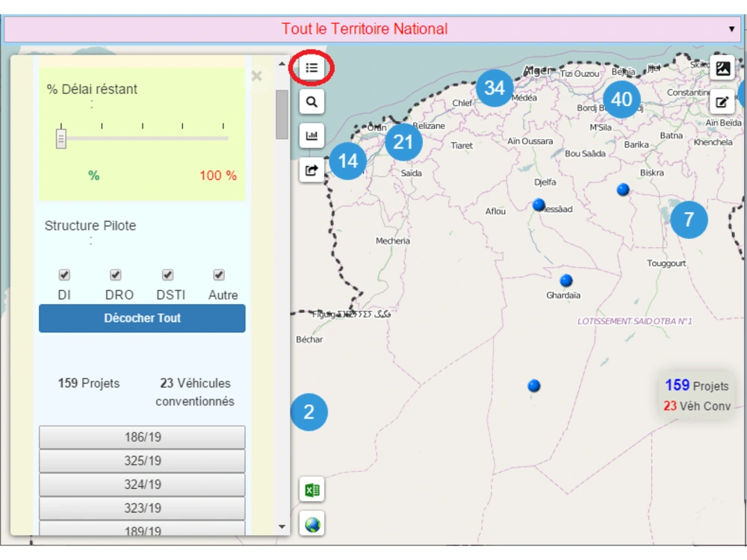Click LOTISSEMENT SAID OTBA N°1 map label
The width and height of the screenshot is (747, 560).
pyautogui.click(x=634, y=321)
